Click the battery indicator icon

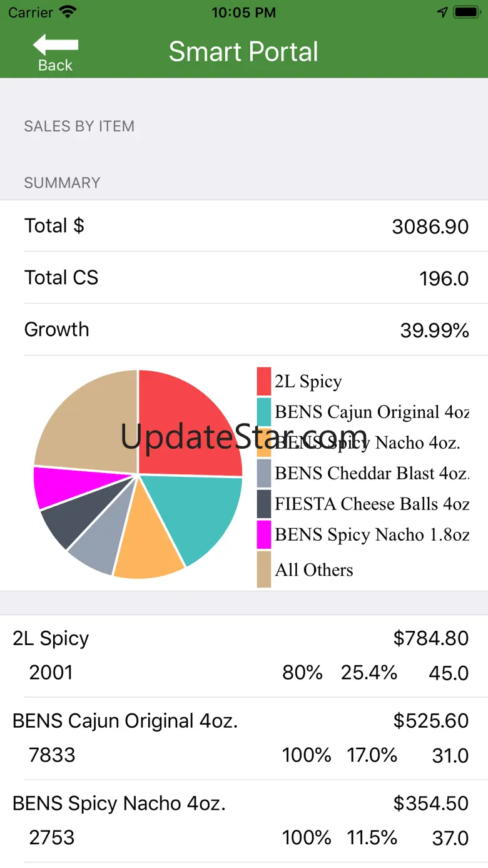tap(467, 13)
